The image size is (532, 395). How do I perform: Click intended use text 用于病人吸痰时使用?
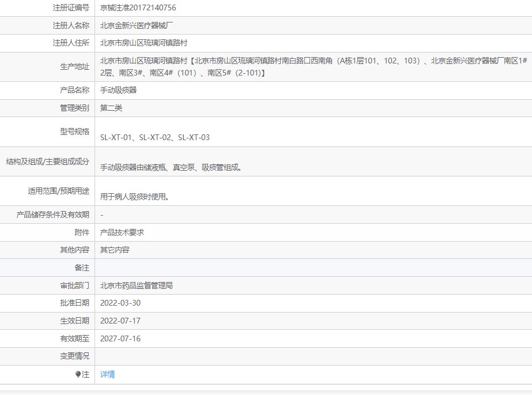tap(135, 197)
